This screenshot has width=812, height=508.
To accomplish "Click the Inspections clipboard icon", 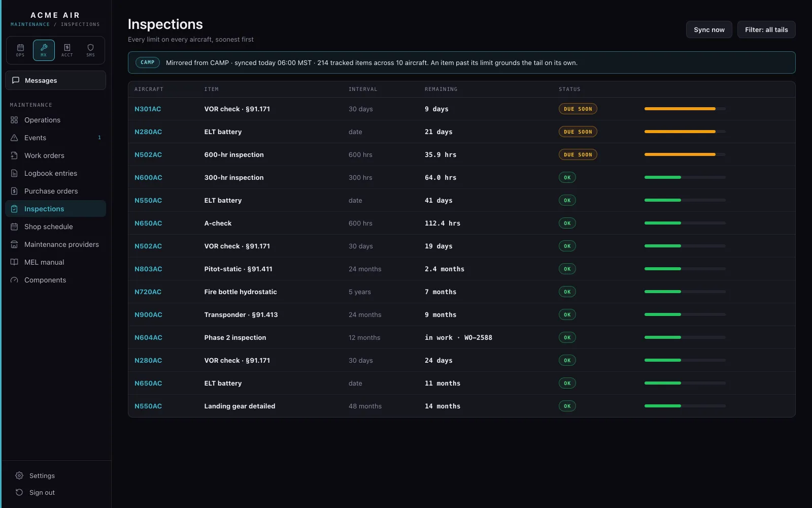I will [x=14, y=209].
